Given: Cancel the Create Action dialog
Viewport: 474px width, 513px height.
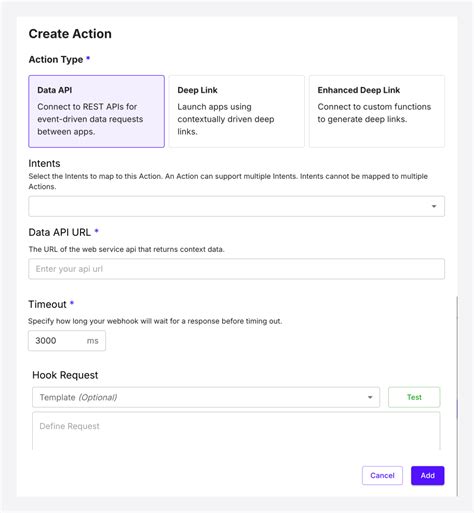Looking at the screenshot, I should click(382, 475).
